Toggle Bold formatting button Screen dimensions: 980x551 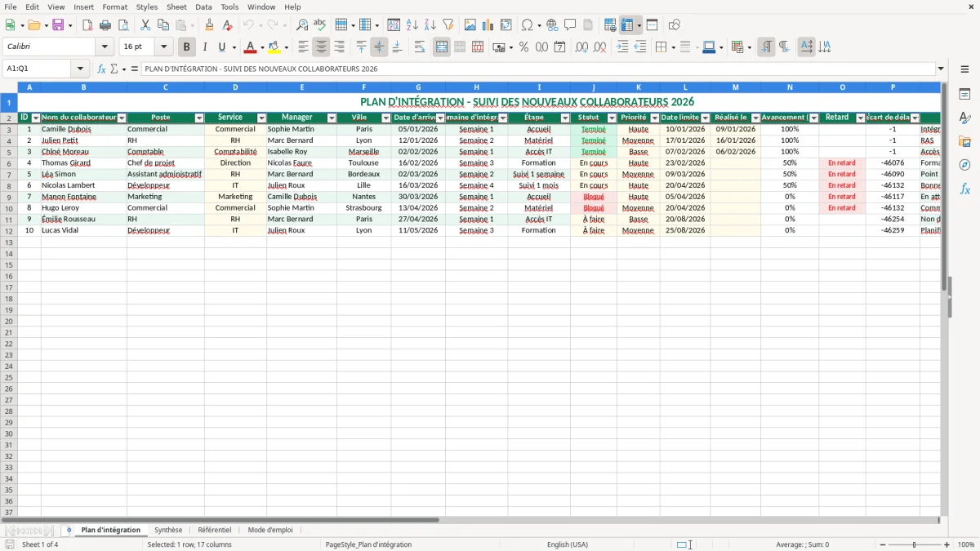click(187, 47)
